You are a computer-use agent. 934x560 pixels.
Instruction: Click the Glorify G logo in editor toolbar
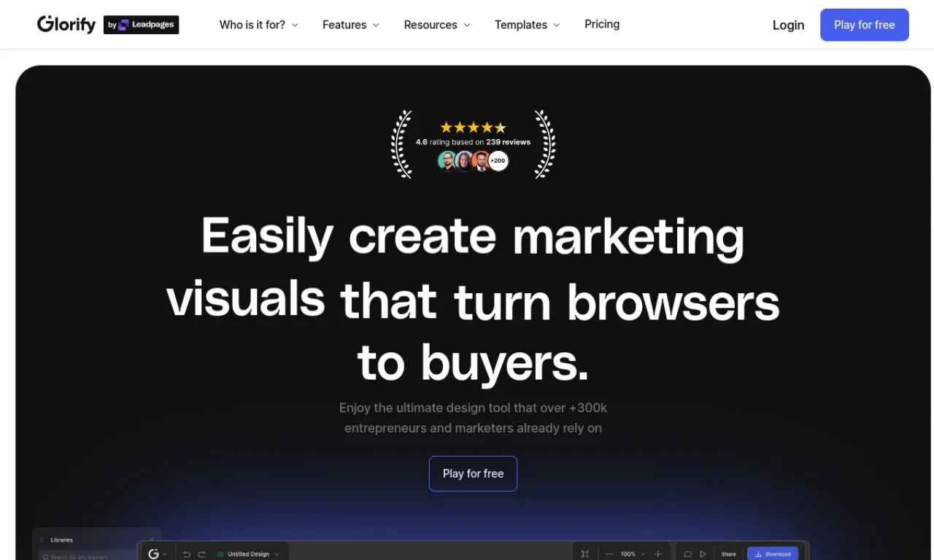point(153,554)
